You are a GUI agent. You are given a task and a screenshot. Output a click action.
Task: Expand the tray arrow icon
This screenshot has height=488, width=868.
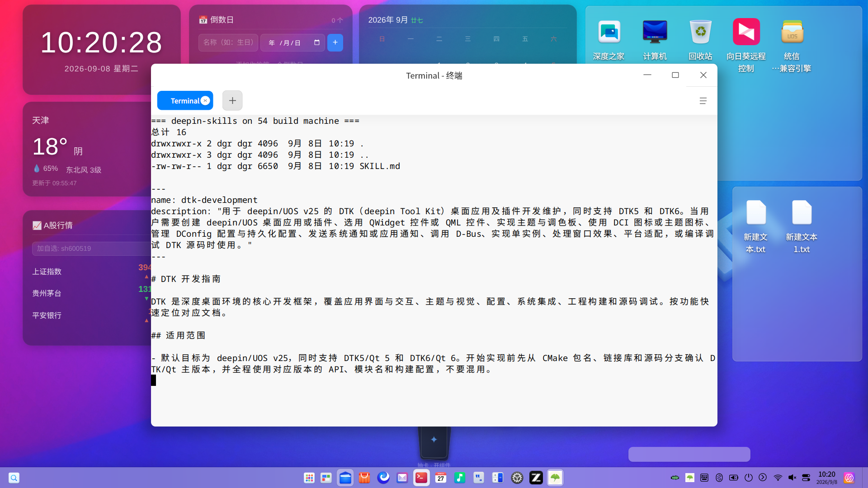763,478
